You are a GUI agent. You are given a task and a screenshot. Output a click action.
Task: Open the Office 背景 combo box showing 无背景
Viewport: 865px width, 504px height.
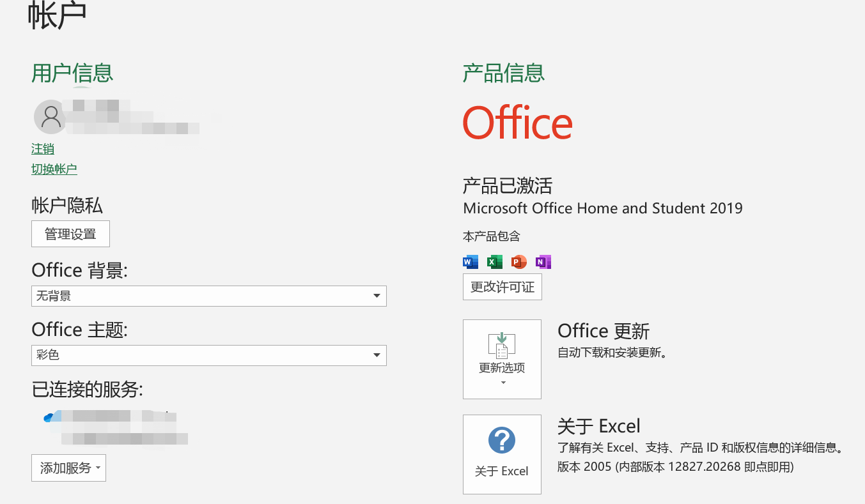point(209,296)
